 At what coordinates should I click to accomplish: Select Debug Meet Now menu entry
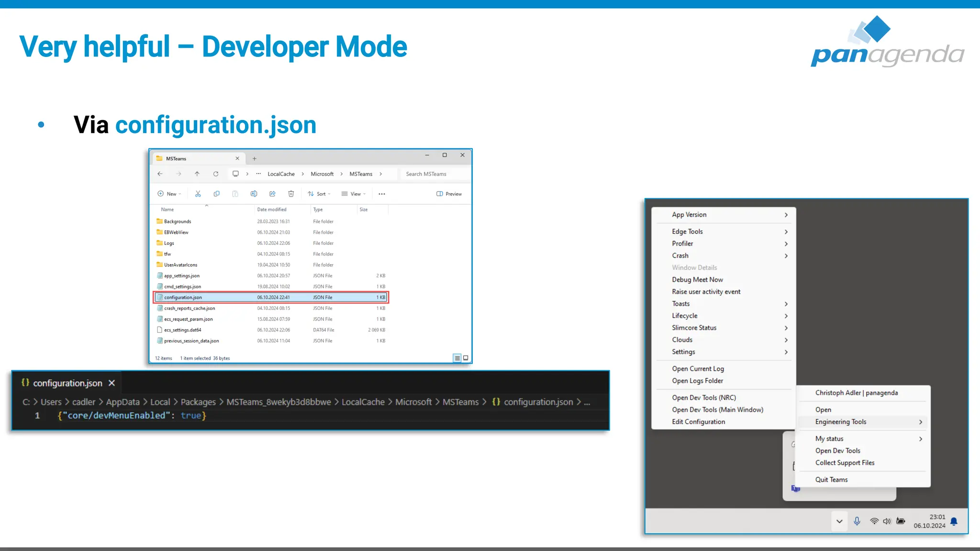(x=724, y=280)
